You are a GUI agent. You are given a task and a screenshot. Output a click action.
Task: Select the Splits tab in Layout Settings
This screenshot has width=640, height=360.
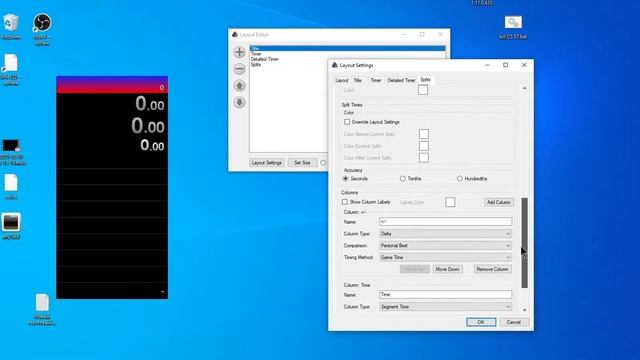[x=425, y=80]
